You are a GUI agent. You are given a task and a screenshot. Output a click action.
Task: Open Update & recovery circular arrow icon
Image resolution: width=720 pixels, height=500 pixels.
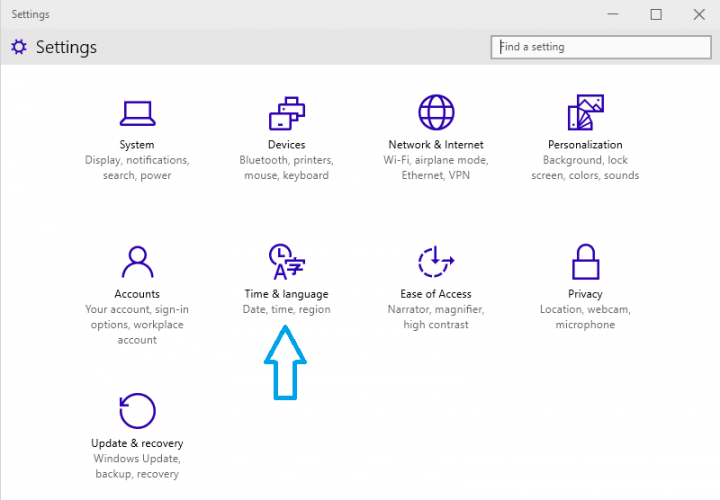click(x=137, y=410)
